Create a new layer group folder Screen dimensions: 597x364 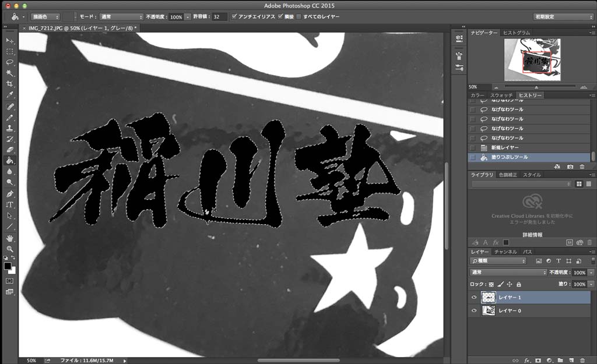tap(560, 360)
